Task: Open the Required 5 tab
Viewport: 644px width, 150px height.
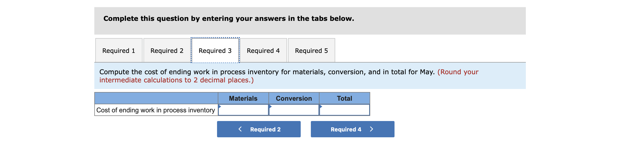Action: tap(311, 50)
